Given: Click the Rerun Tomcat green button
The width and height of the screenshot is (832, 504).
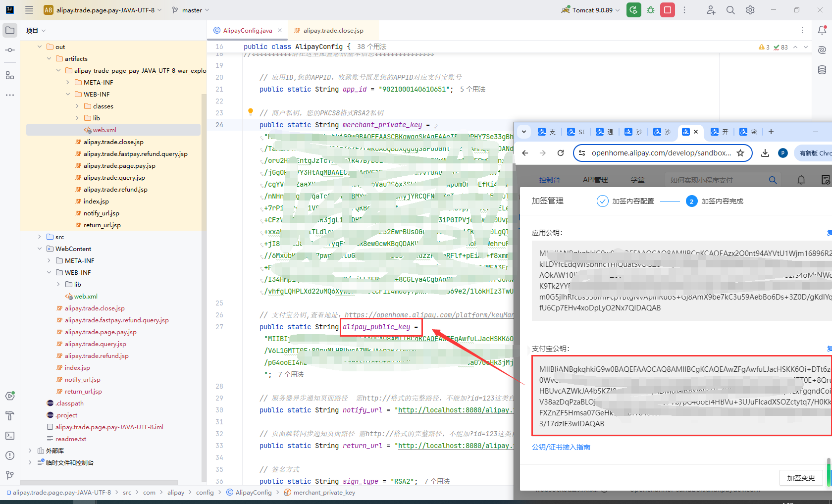Looking at the screenshot, I should (x=634, y=10).
